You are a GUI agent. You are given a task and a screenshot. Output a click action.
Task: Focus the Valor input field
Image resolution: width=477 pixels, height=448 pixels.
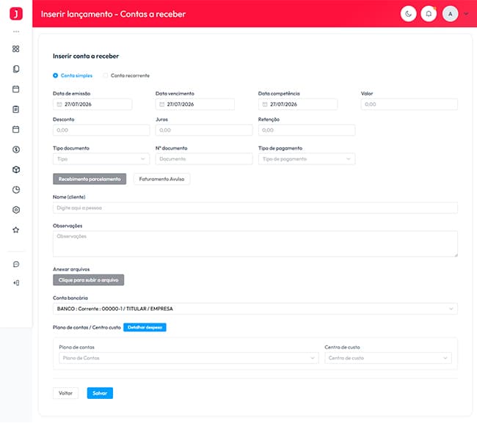[x=409, y=104]
